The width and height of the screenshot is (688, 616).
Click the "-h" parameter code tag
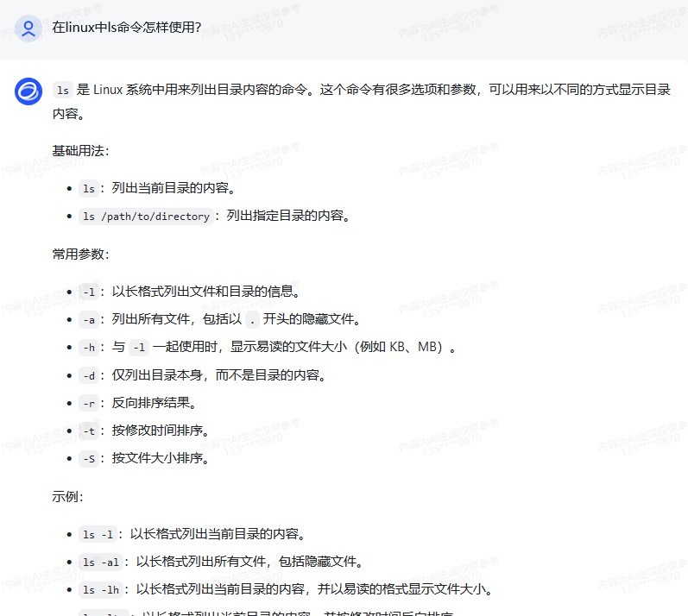pos(89,347)
